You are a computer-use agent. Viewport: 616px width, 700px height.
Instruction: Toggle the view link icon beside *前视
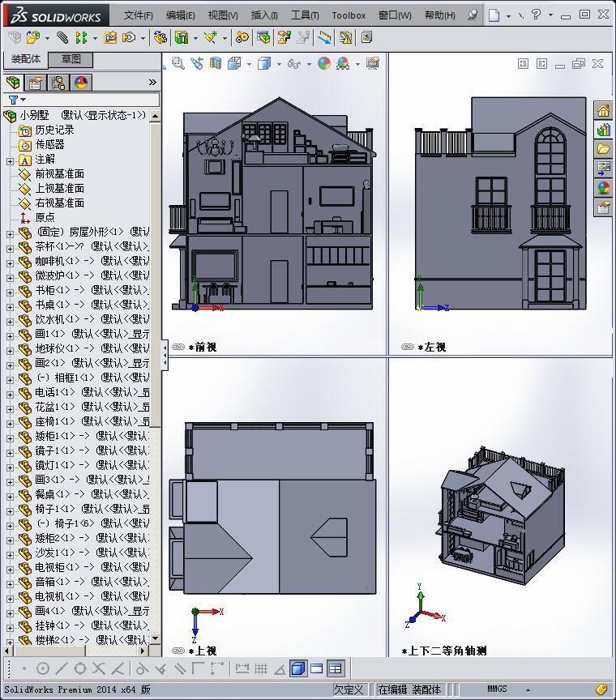[178, 347]
